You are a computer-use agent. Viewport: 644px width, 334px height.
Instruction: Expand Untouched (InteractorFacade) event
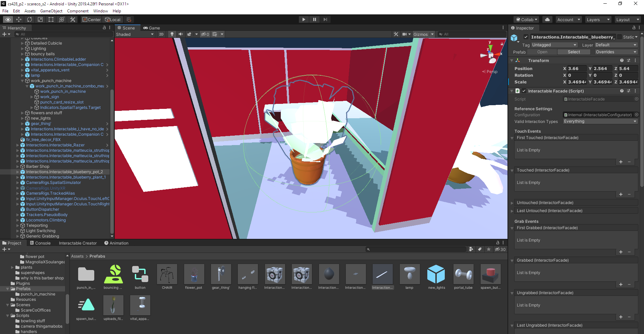point(512,203)
